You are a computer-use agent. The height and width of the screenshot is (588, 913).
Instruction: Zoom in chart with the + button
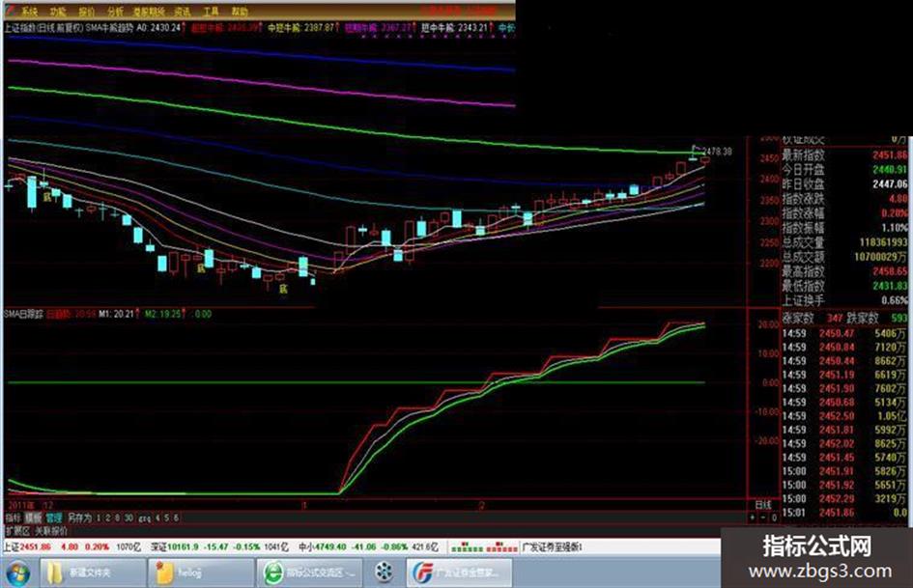[753, 517]
